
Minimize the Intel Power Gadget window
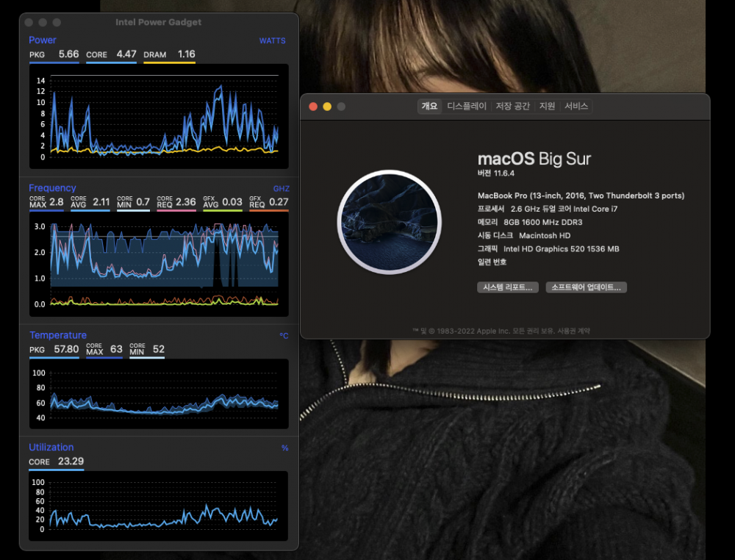43,22
